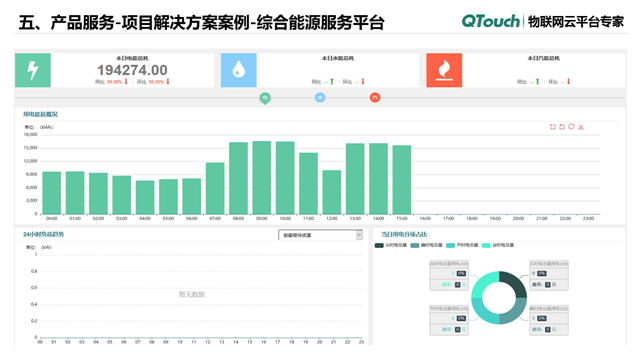The height and width of the screenshot is (360, 640).
Task: Open the site selection dropdown in load trend panel
Action: click(x=320, y=235)
